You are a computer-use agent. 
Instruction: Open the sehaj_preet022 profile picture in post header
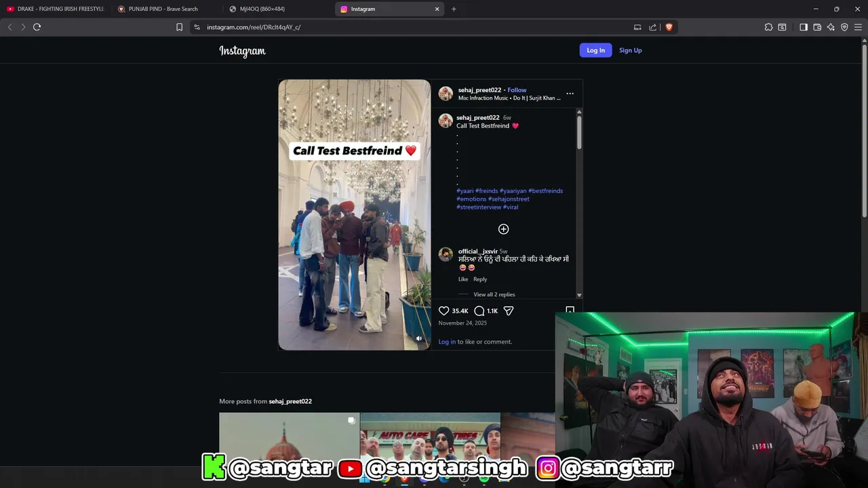446,94
